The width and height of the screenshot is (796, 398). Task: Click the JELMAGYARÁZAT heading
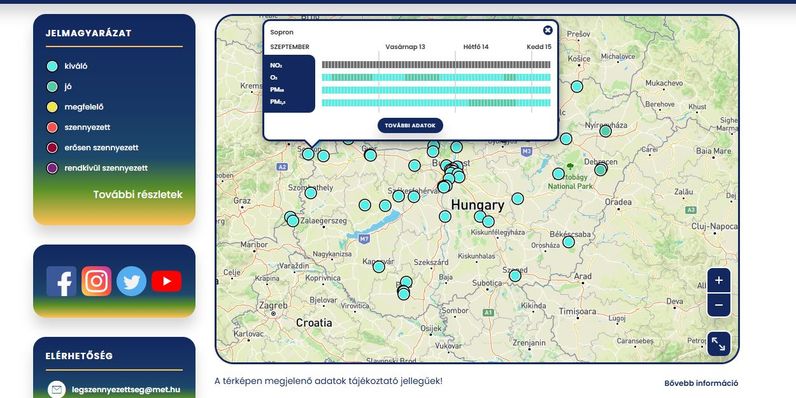coord(89,34)
